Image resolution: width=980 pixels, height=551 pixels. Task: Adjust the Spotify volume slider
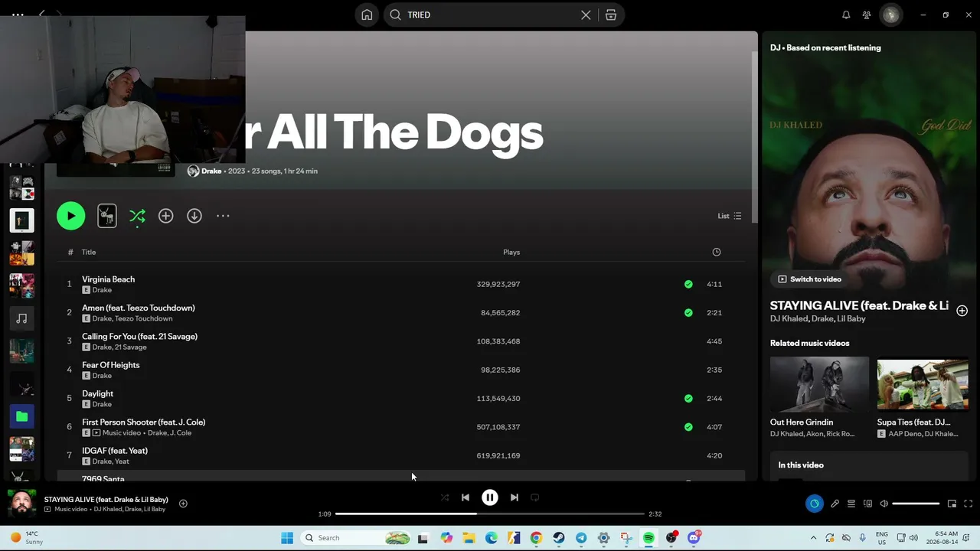coord(916,504)
